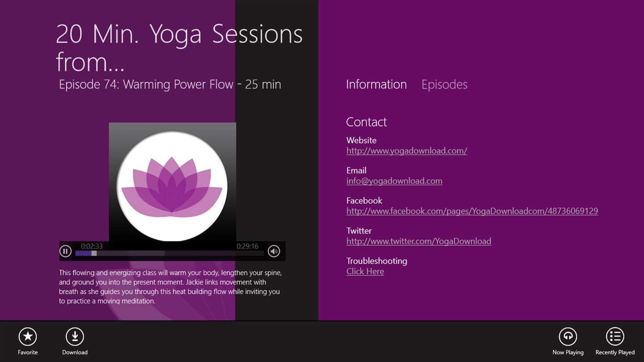The image size is (644, 362).
Task: Open the Twitter YogaDownload link
Action: [419, 241]
